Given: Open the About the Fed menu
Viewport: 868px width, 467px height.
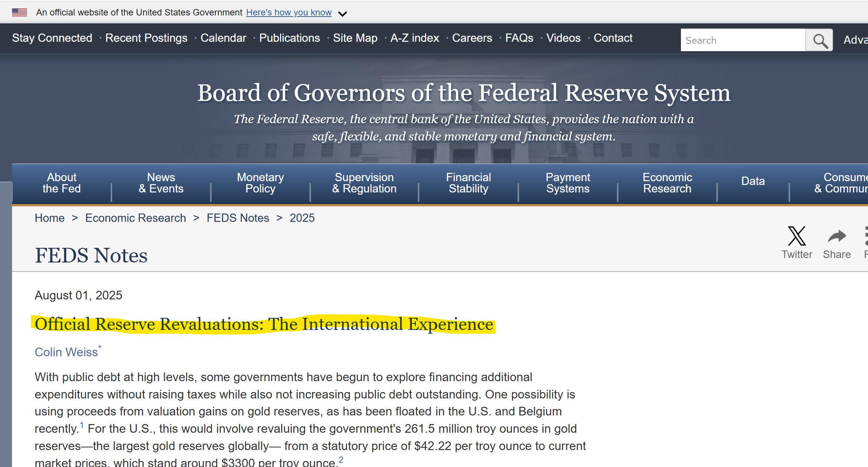Looking at the screenshot, I should click(x=62, y=183).
